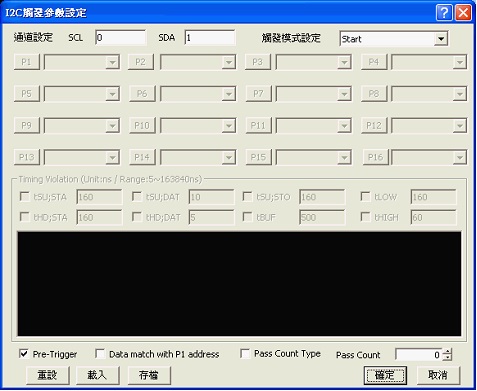
Task: Open the dropdown next to P9
Action: (112, 126)
